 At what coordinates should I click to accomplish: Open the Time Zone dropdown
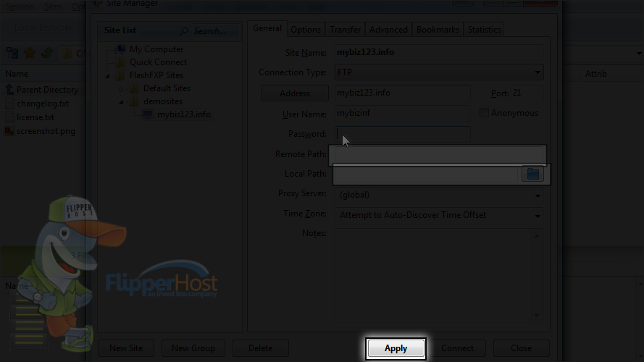[439, 215]
